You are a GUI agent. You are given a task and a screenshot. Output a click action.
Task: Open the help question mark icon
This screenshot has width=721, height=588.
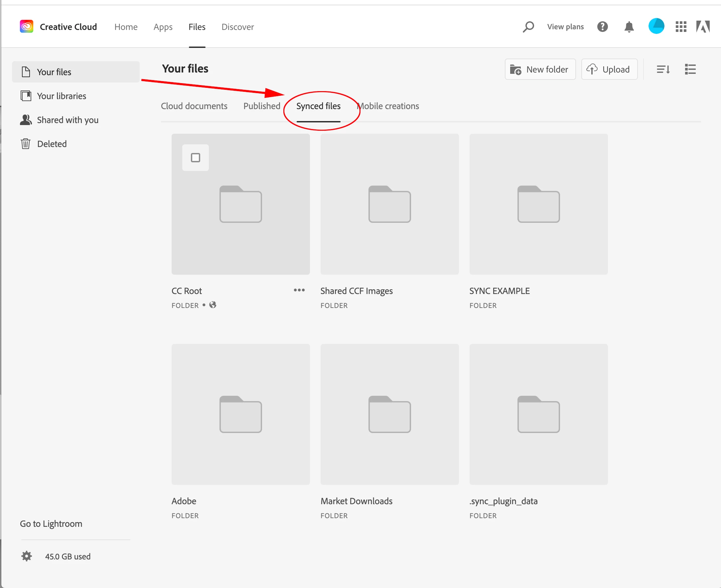click(602, 27)
